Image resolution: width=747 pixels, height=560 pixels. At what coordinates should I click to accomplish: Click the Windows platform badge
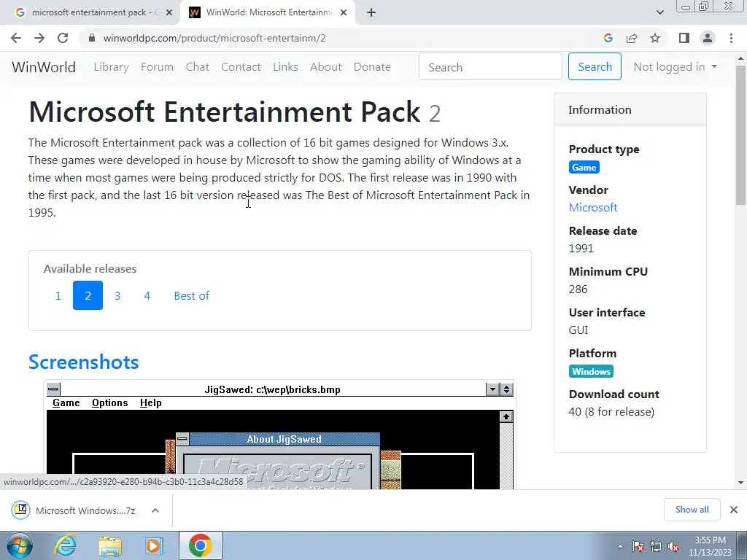click(591, 371)
